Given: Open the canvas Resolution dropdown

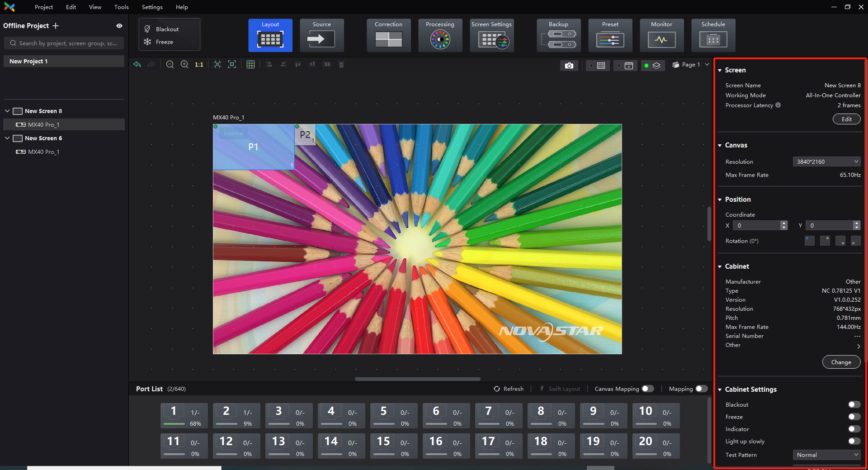Looking at the screenshot, I should [826, 161].
